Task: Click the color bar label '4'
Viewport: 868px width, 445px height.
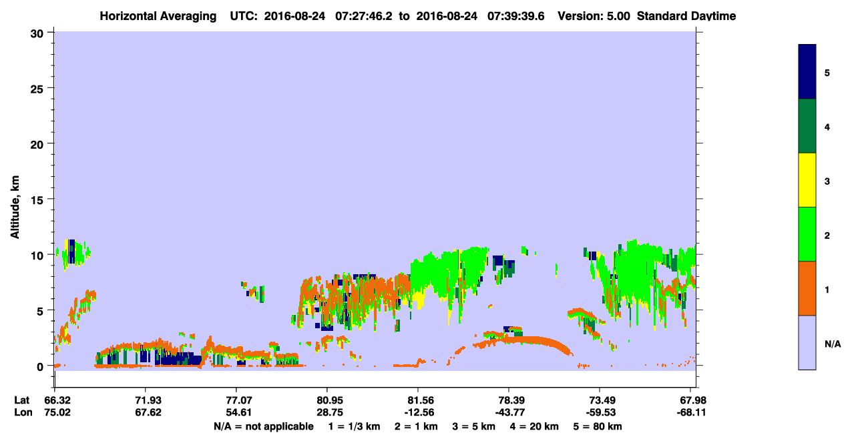Action: [x=827, y=126]
